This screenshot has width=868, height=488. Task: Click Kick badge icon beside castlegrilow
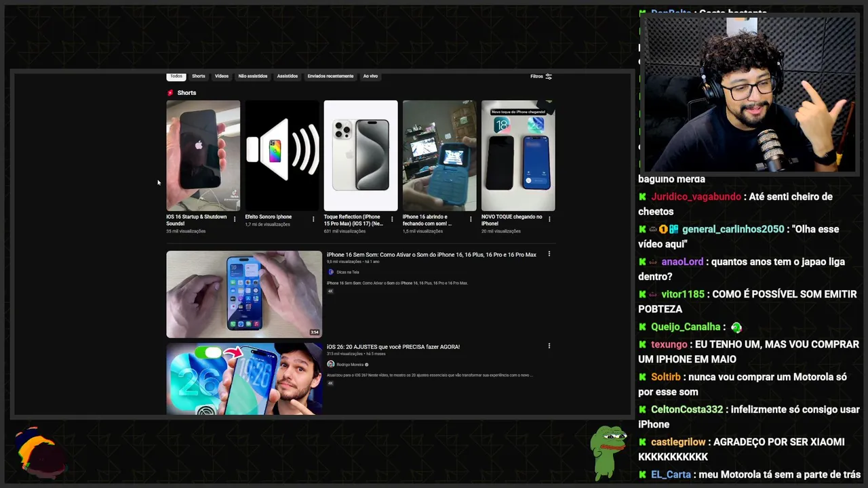pyautogui.click(x=642, y=442)
